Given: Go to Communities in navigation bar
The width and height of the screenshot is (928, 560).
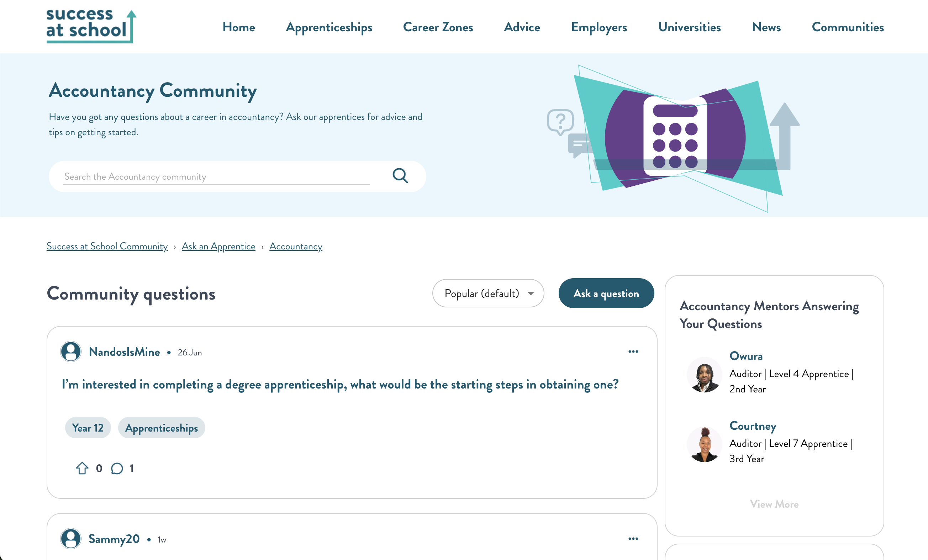Looking at the screenshot, I should [x=847, y=27].
